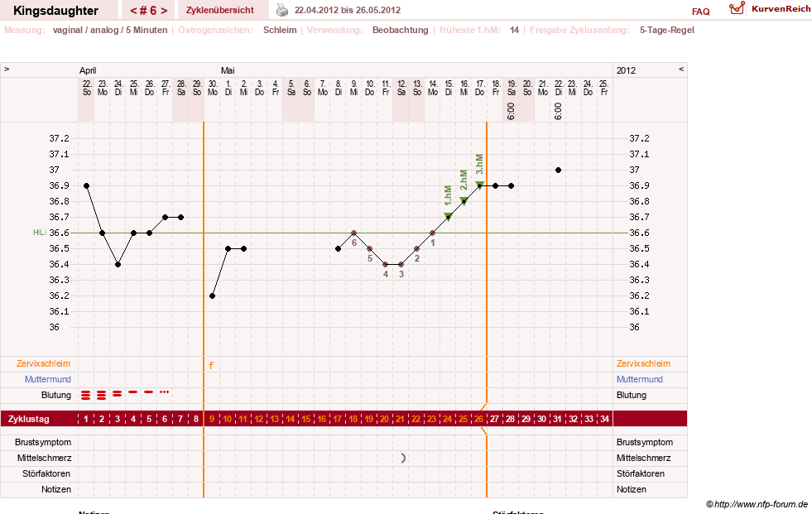Click the 2.hM green triangle marker

pos(464,201)
